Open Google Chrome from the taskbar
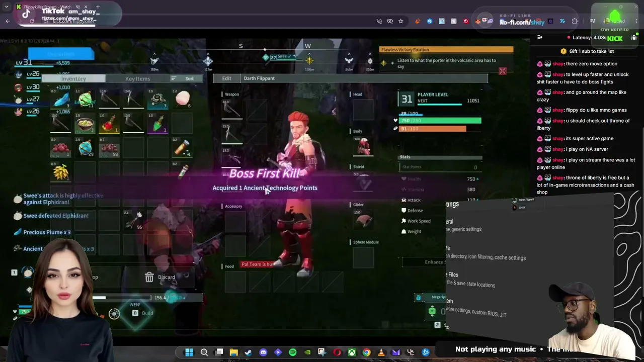The image size is (644, 362). point(366,352)
